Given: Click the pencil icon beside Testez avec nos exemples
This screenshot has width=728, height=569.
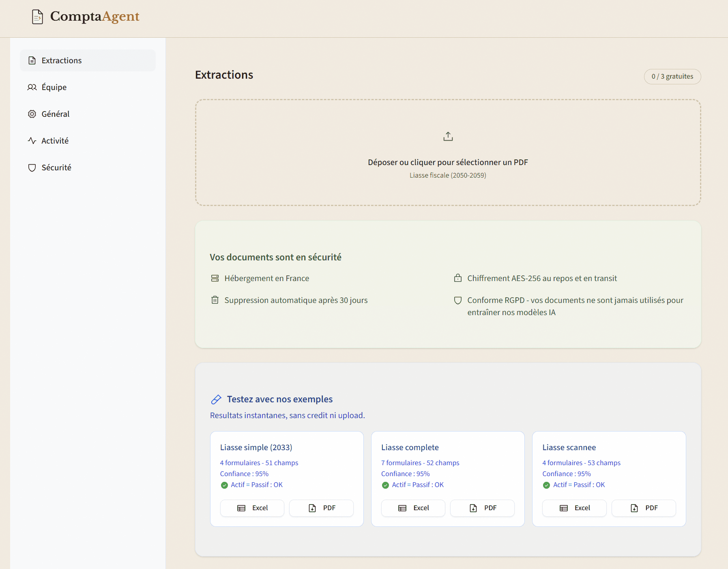Looking at the screenshot, I should coord(216,399).
